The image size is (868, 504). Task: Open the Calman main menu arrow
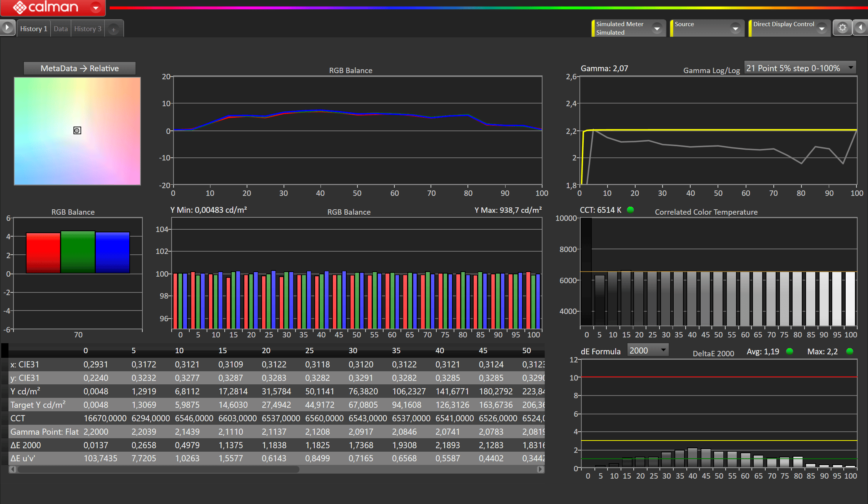[95, 7]
